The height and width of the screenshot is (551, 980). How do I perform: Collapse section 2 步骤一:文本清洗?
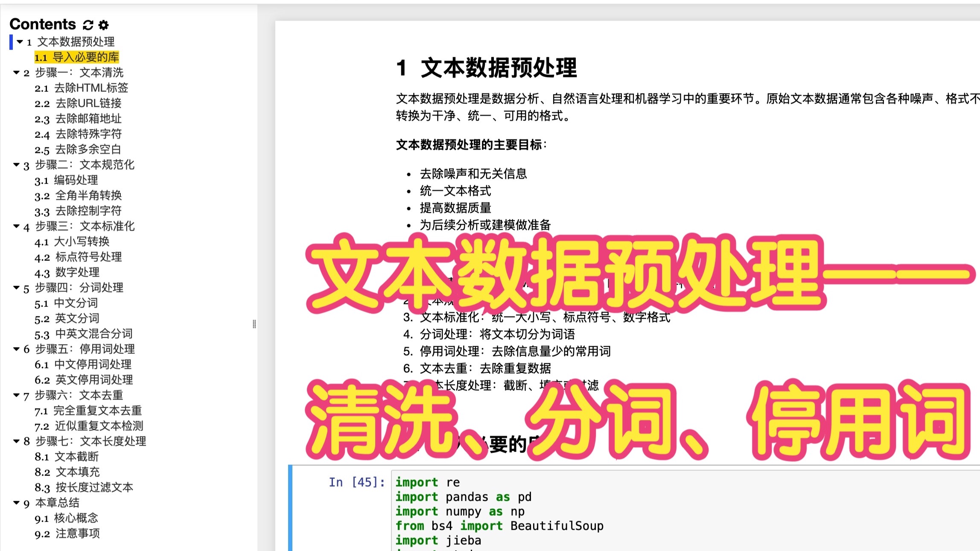(x=16, y=73)
